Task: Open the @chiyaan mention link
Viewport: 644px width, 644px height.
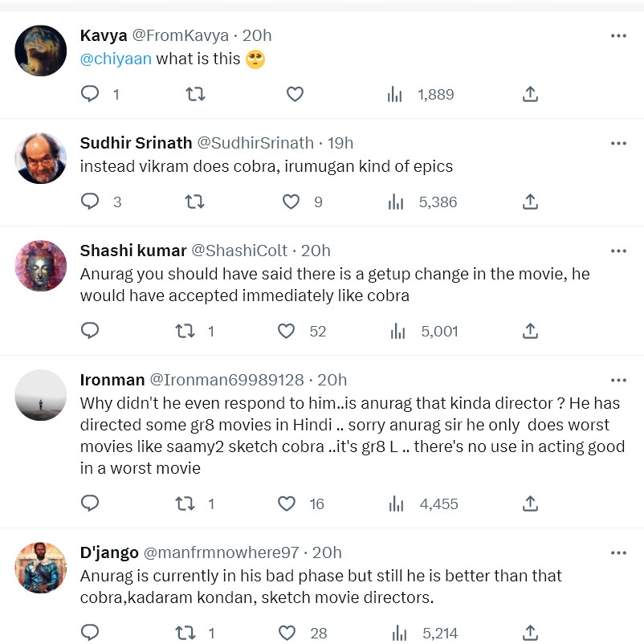Action: click(116, 59)
